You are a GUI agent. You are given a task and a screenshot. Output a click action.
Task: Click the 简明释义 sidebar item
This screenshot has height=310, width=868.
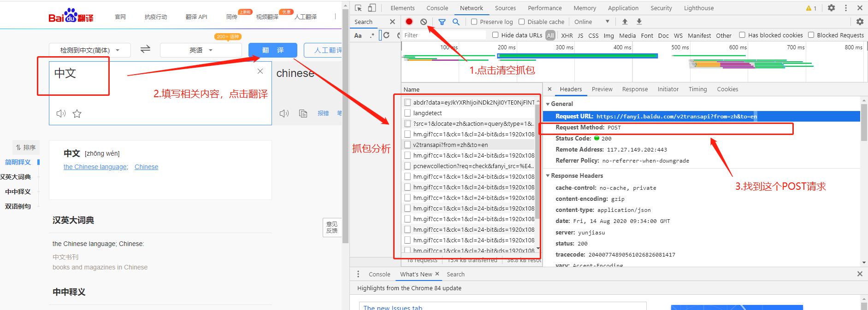click(18, 162)
